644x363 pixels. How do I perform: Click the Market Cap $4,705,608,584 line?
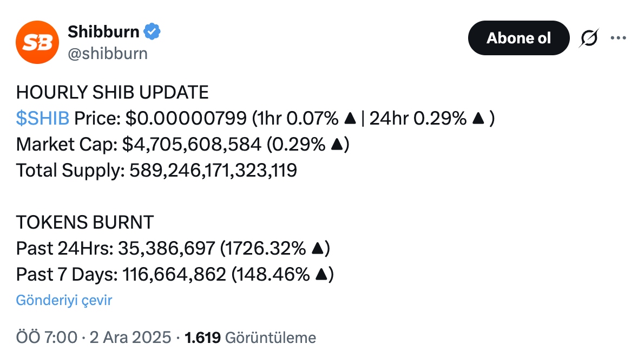point(181,144)
